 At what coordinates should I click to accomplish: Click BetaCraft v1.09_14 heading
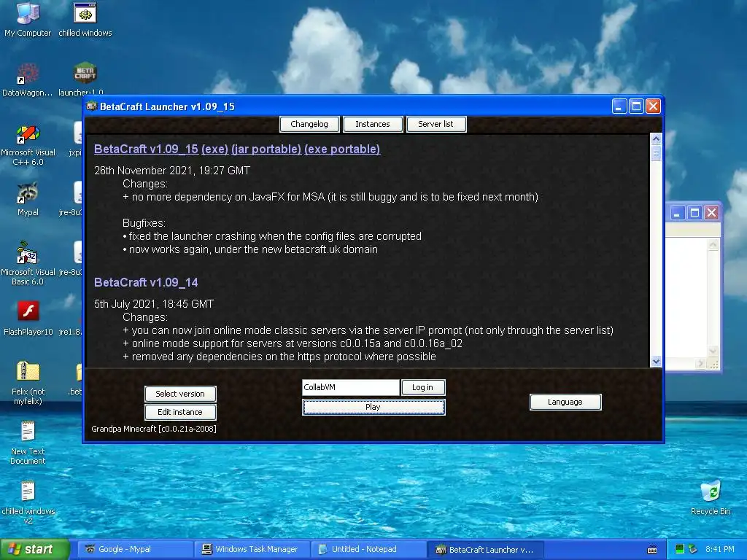tap(146, 282)
